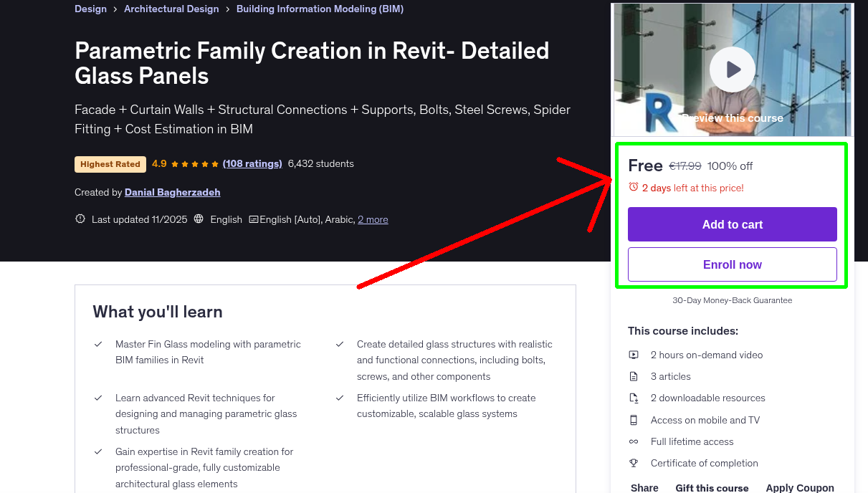Click the Add to cart button
Screen dimensions: 868x493
pyautogui.click(x=732, y=224)
